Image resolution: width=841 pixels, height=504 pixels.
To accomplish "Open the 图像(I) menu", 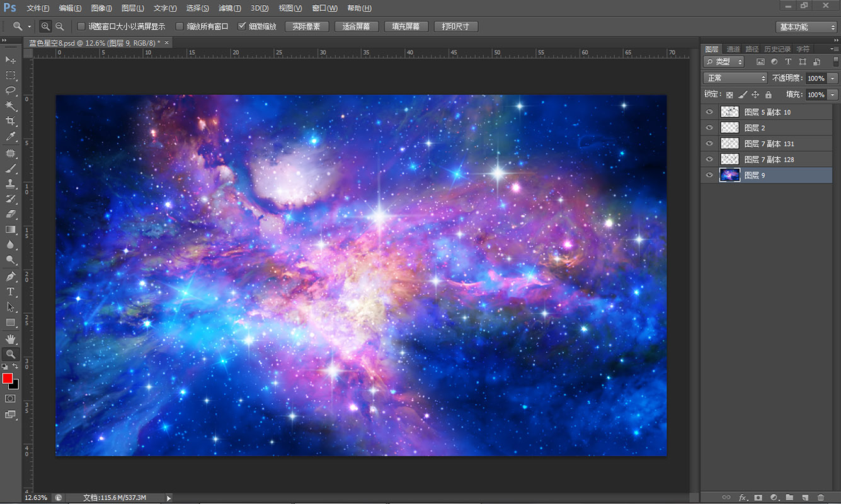I will click(x=101, y=8).
